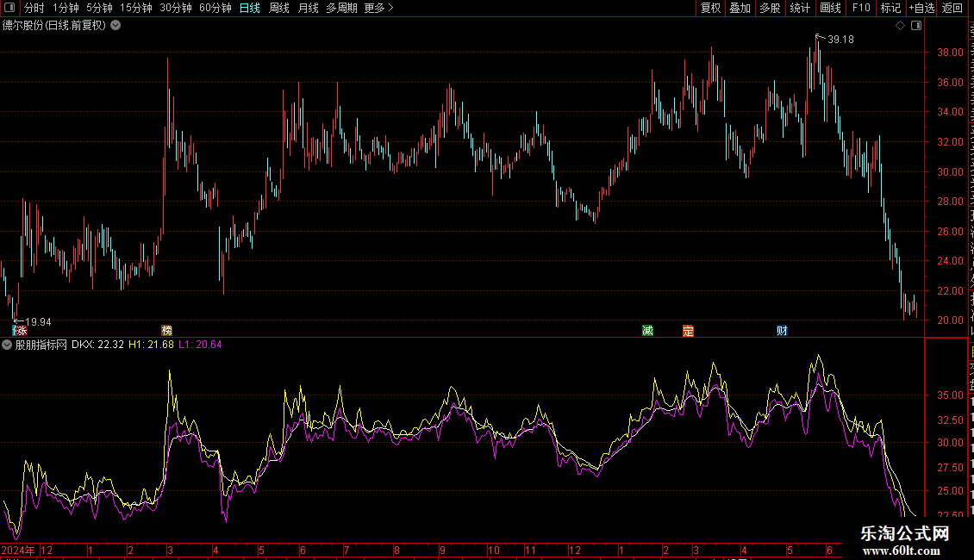
Task: Click the 38.00 price axis label
Action: (x=951, y=53)
